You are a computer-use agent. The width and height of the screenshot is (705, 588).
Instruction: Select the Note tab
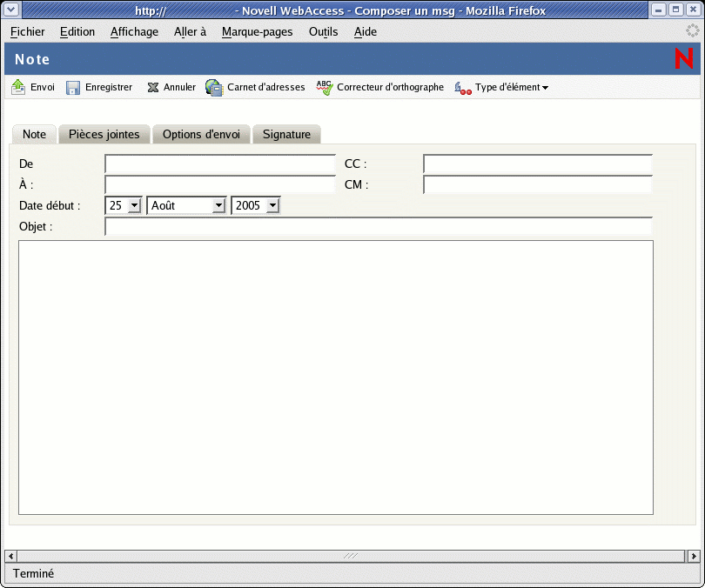click(34, 134)
